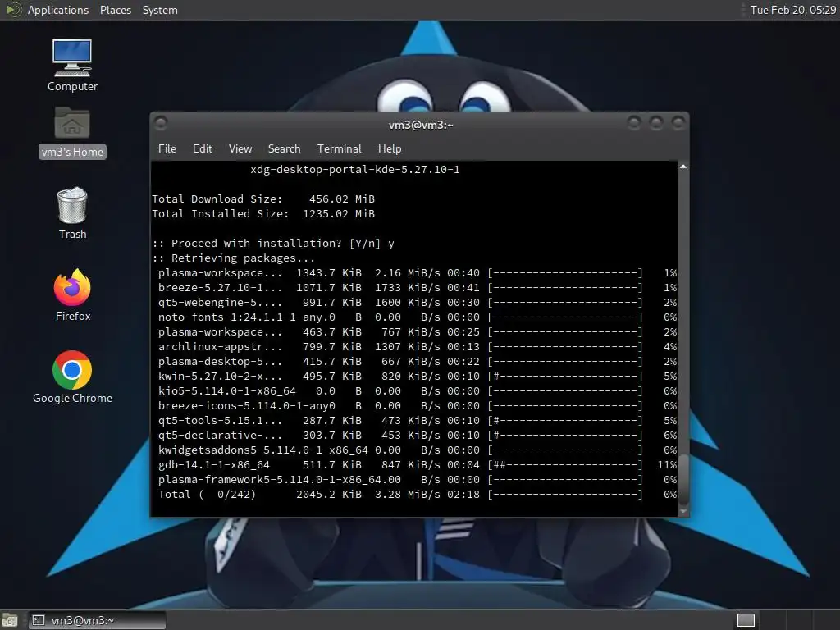This screenshot has width=840, height=630.
Task: Click the kwin progress bar at 5%
Action: 565,376
